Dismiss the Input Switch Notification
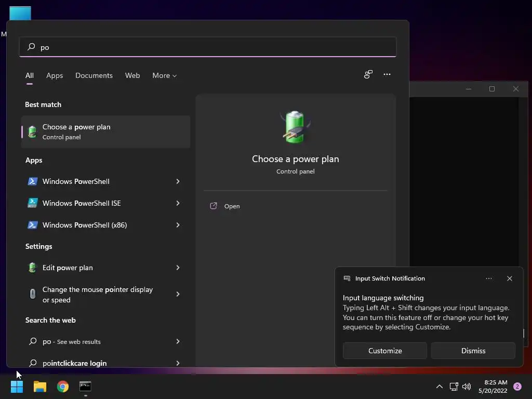The width and height of the screenshot is (532, 399). tap(473, 351)
